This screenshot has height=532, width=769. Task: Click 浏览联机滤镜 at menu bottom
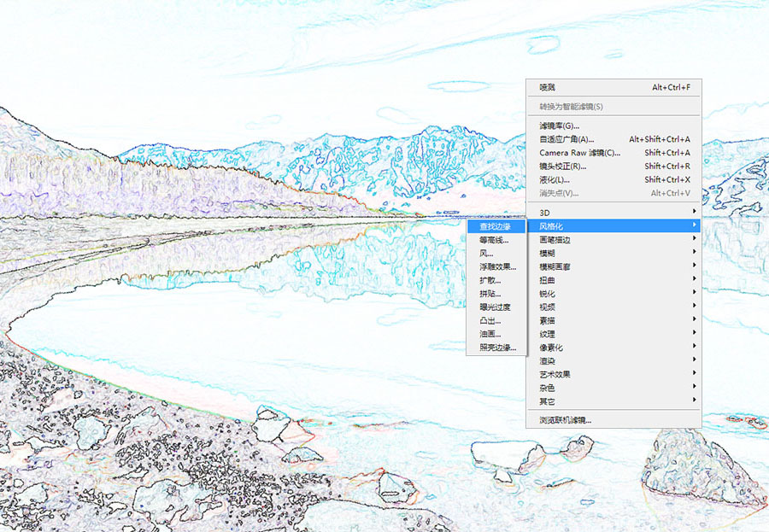coord(614,420)
